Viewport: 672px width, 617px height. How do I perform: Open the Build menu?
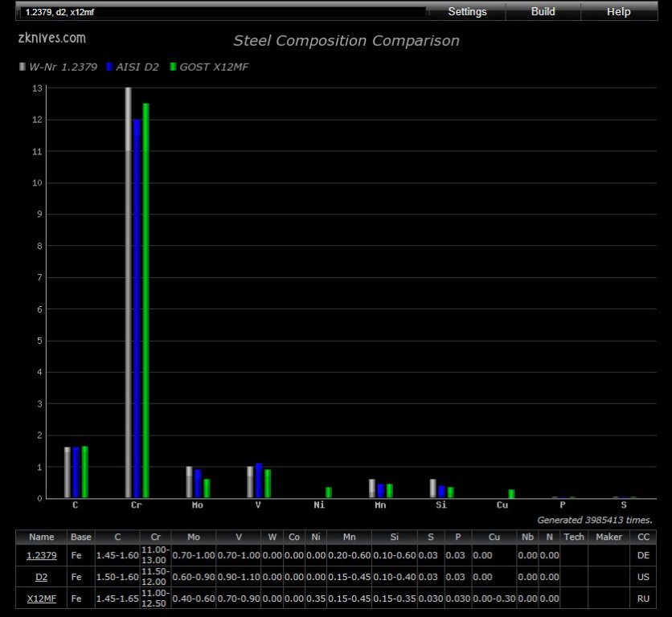[x=543, y=12]
